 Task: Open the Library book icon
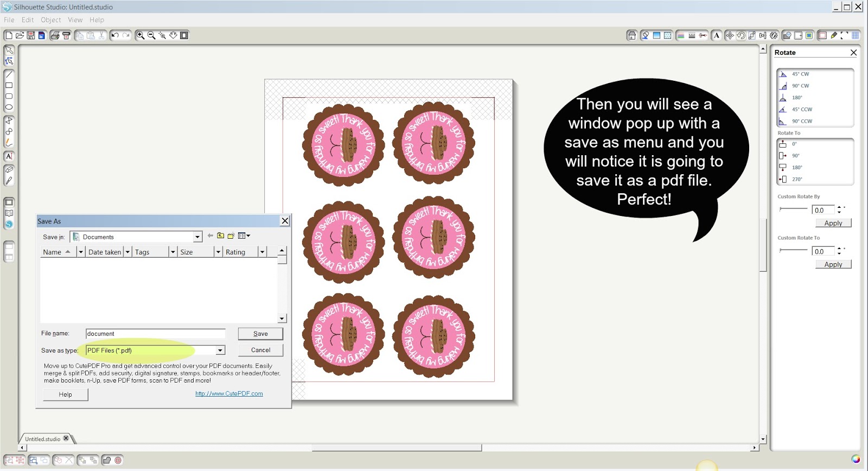pos(9,213)
